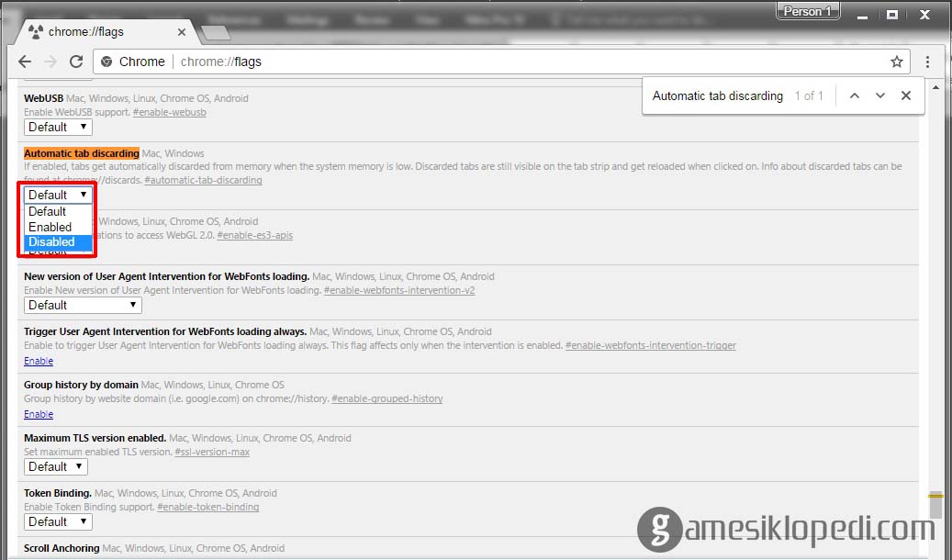Open the #automatic-tab-discarding anchor link

pyautogui.click(x=204, y=180)
